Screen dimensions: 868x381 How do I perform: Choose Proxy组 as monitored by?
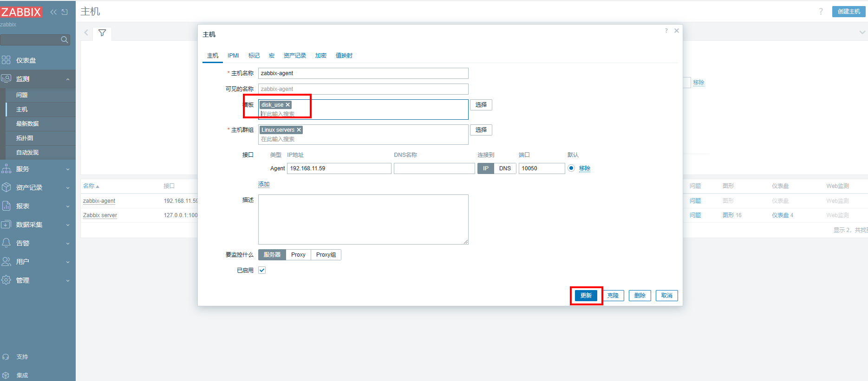(326, 255)
